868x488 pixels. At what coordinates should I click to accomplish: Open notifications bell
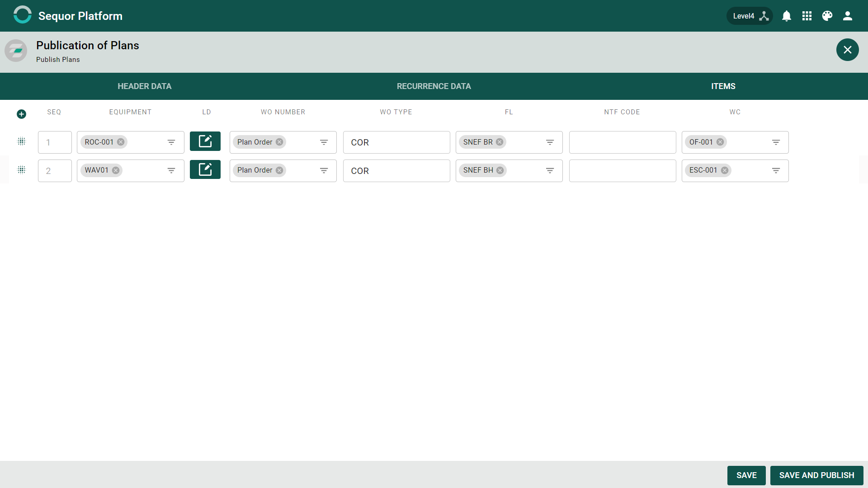[787, 16]
